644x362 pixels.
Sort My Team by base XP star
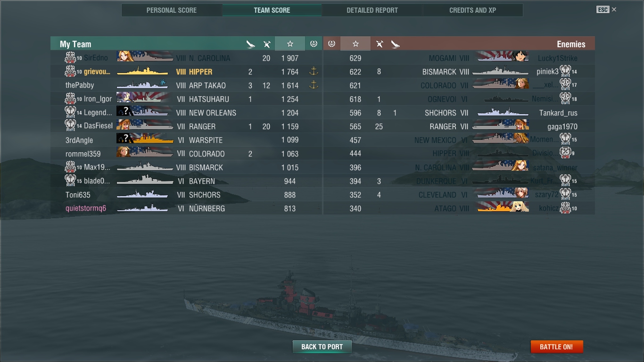(290, 44)
